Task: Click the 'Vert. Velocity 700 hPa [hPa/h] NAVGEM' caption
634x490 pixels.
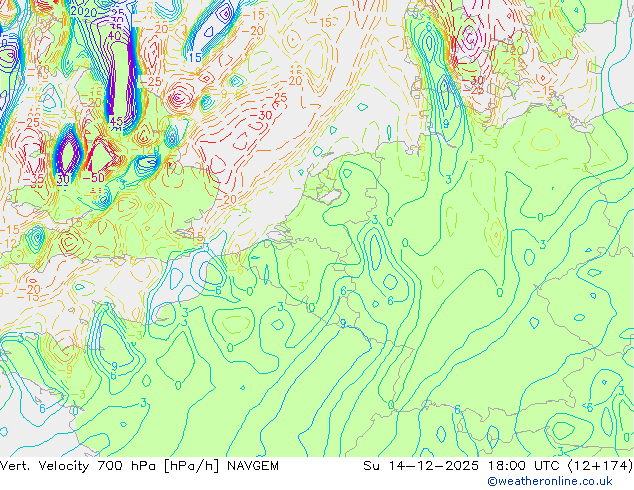Action: click(139, 466)
